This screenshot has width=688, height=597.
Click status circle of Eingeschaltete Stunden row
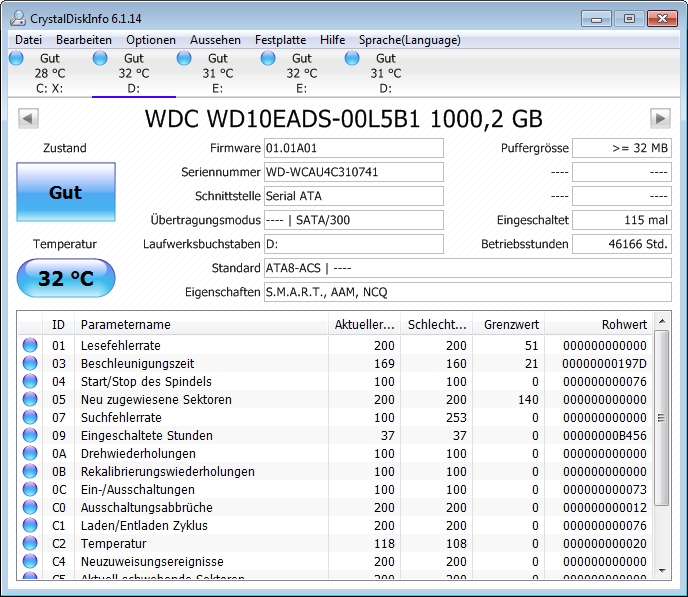click(x=30, y=435)
